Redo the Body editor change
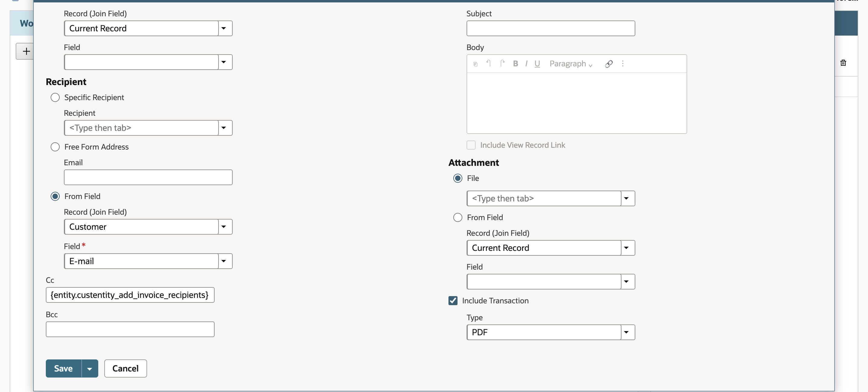The image size is (868, 392). (502, 63)
